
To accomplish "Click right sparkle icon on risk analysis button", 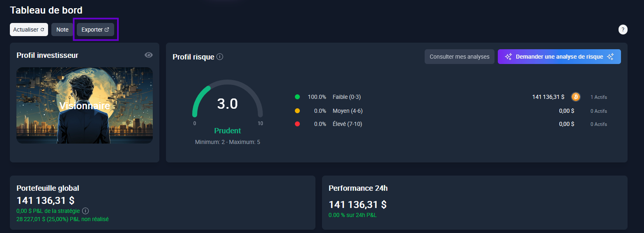I will 610,57.
